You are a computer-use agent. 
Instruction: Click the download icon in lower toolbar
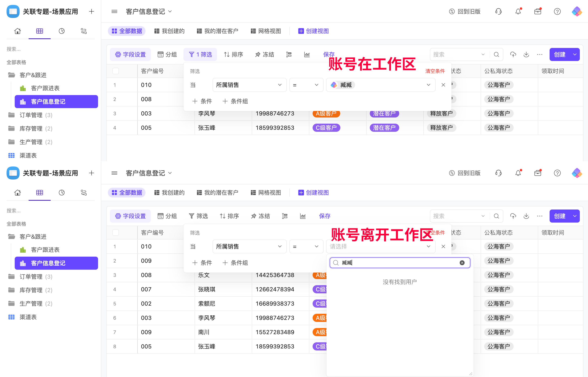[526, 216]
